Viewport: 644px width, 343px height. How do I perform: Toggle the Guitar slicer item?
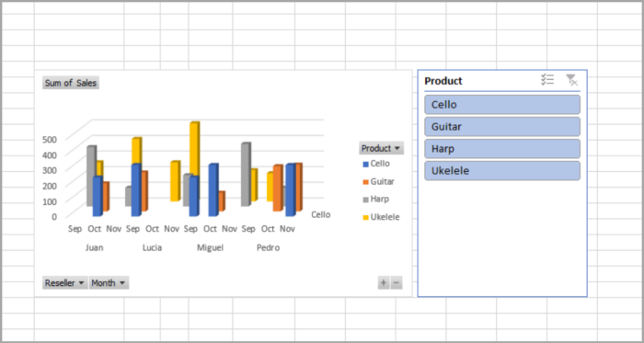click(502, 127)
